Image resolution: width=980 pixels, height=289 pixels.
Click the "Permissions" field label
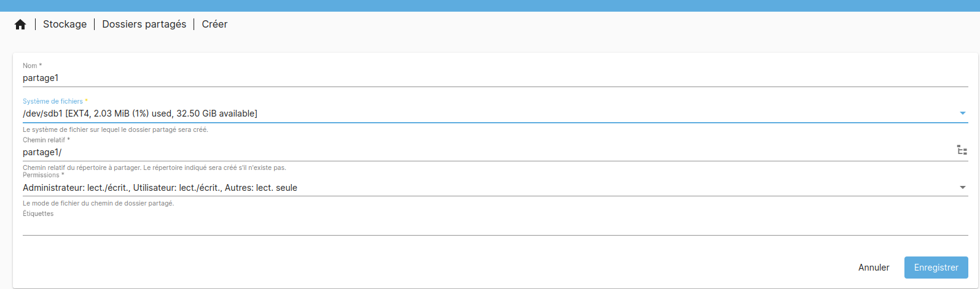tap(43, 175)
